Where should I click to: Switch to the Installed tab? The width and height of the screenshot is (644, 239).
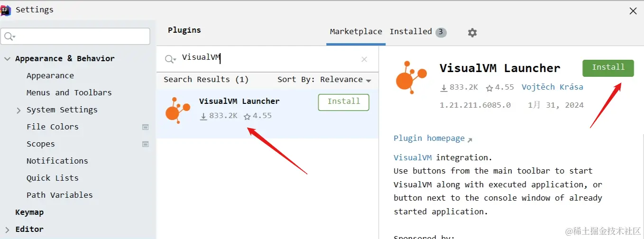(x=411, y=32)
